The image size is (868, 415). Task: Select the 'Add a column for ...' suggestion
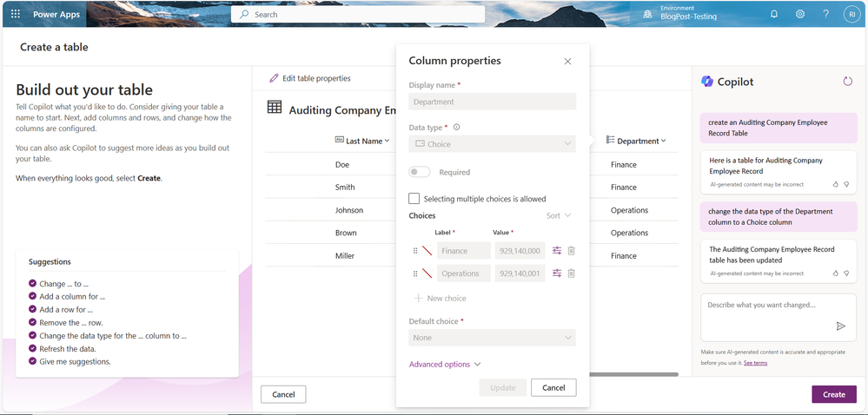[x=67, y=297]
